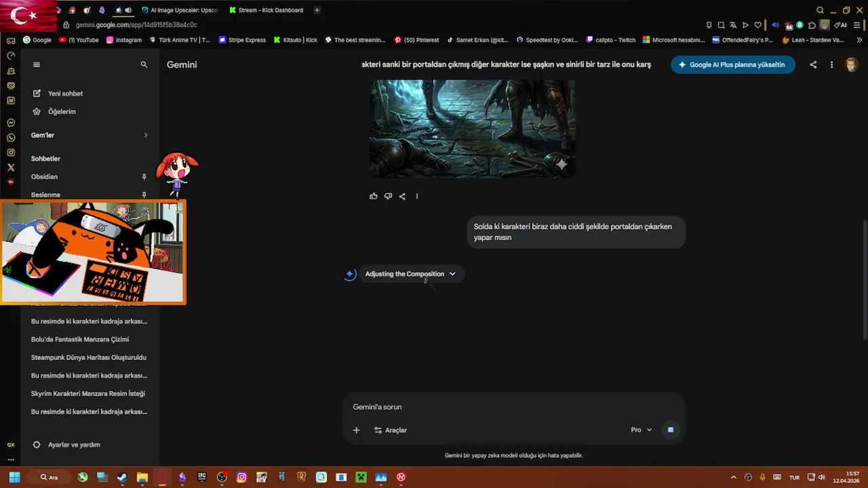Image resolution: width=868 pixels, height=488 pixels.
Task: Open Skyrim Karakteri Manzara Resim İsteği chat
Action: pyautogui.click(x=88, y=393)
